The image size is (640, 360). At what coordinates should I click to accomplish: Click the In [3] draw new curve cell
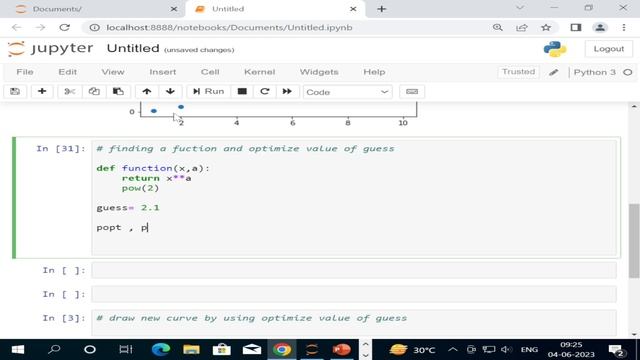click(x=354, y=322)
